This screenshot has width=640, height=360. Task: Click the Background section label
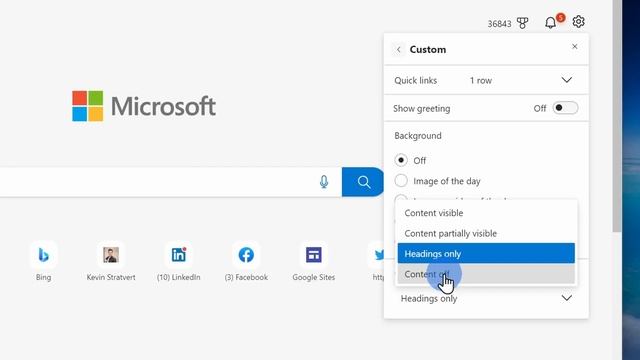(418, 136)
